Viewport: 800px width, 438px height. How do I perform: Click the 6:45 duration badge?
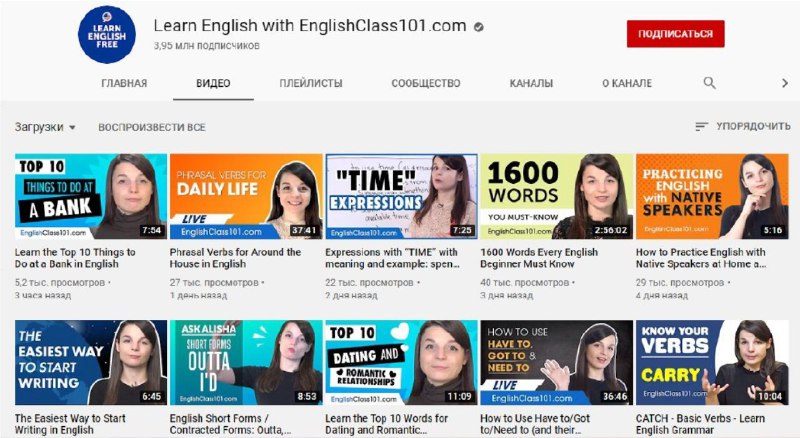pos(152,397)
